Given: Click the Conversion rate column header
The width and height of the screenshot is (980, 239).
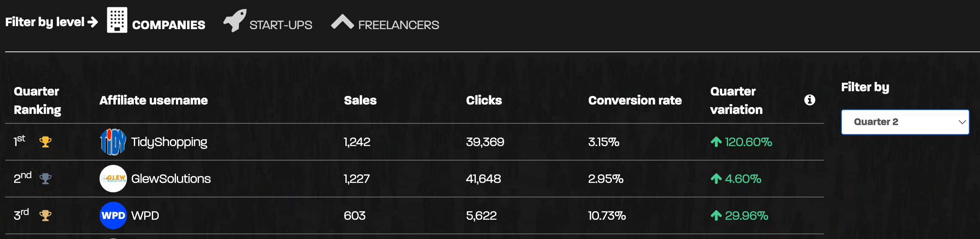Looking at the screenshot, I should 635,100.
